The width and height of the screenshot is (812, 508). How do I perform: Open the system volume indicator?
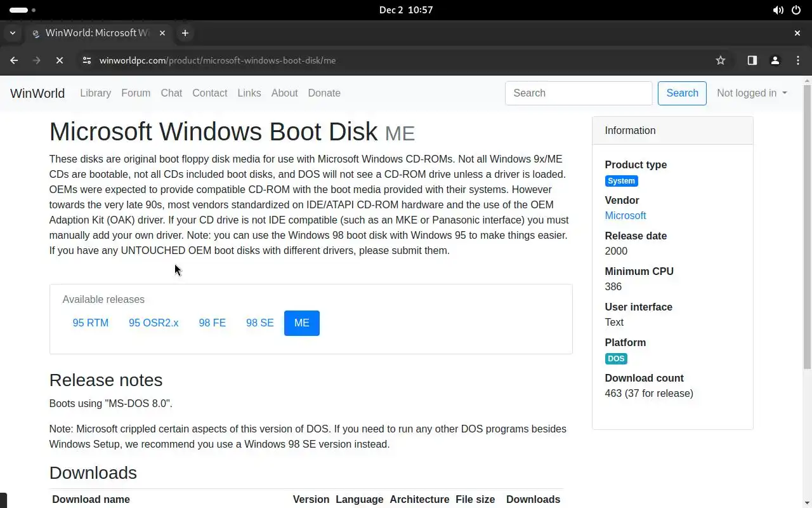[778, 10]
